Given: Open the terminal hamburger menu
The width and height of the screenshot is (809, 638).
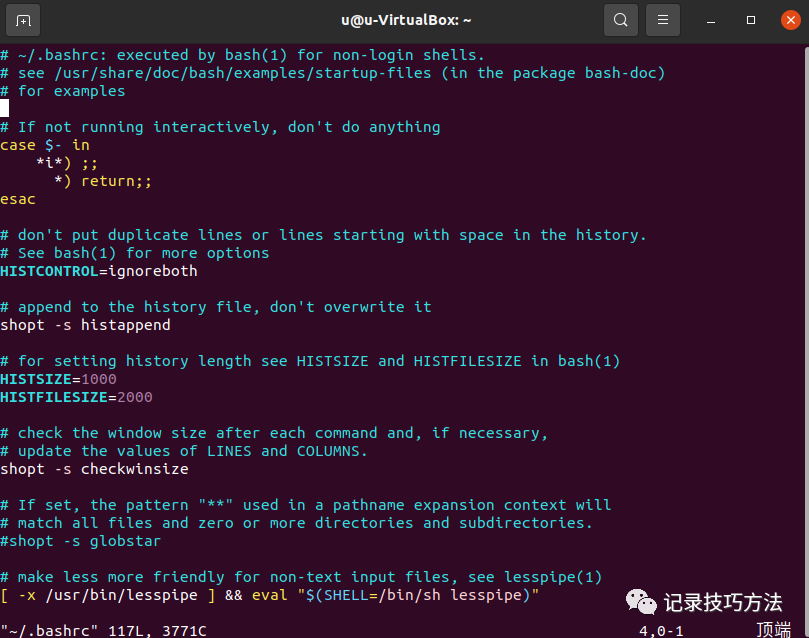Looking at the screenshot, I should 663,21.
